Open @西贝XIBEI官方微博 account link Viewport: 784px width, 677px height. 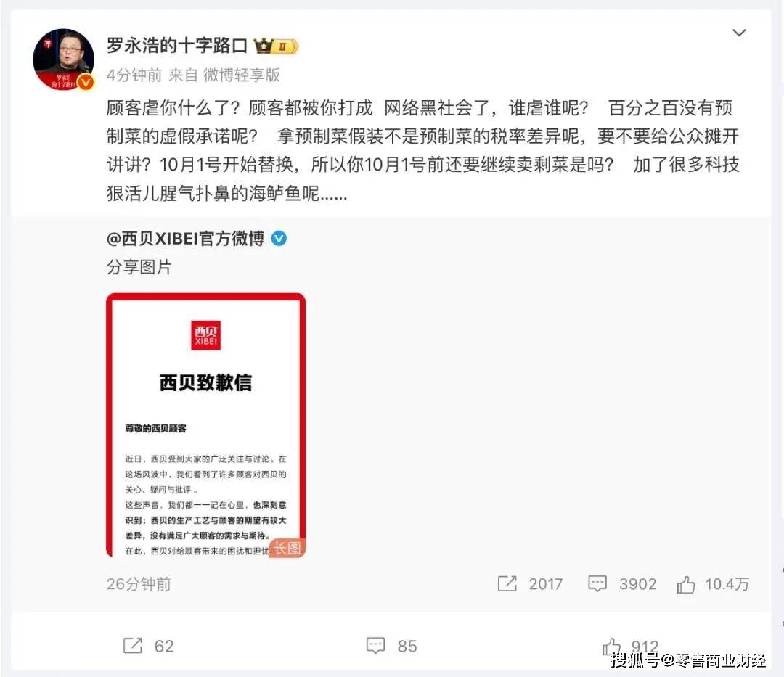tap(185, 238)
